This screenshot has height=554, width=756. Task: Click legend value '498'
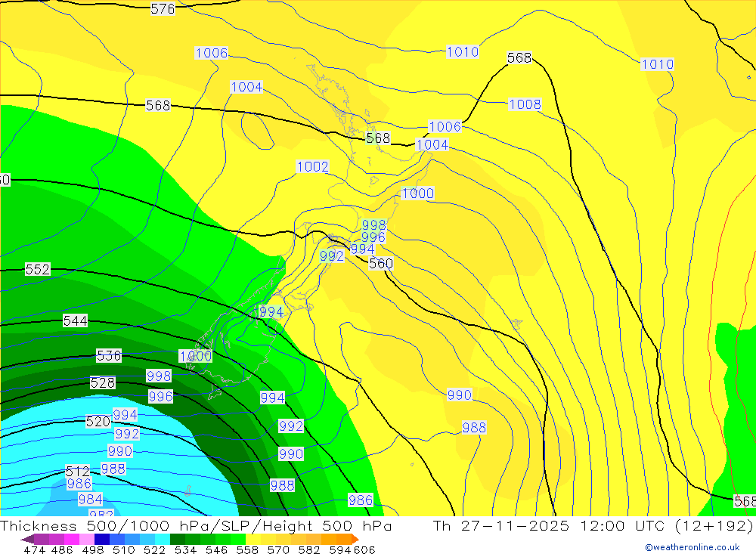[x=93, y=549]
